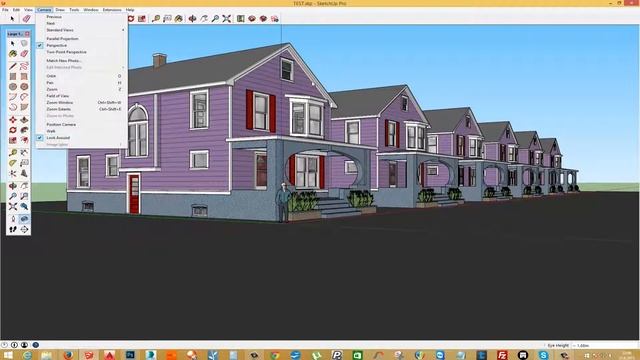This screenshot has height=360, width=640.
Task: Click the first circular status bar icon
Action: click(x=4, y=345)
